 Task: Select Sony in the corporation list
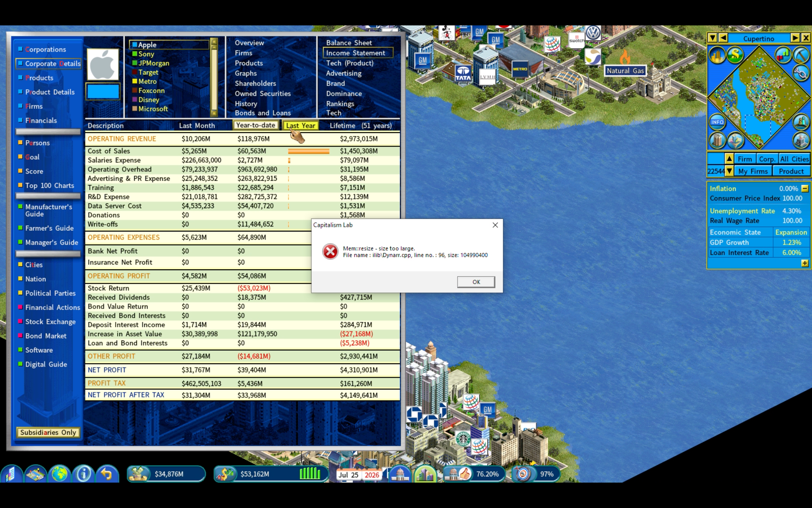tap(146, 54)
